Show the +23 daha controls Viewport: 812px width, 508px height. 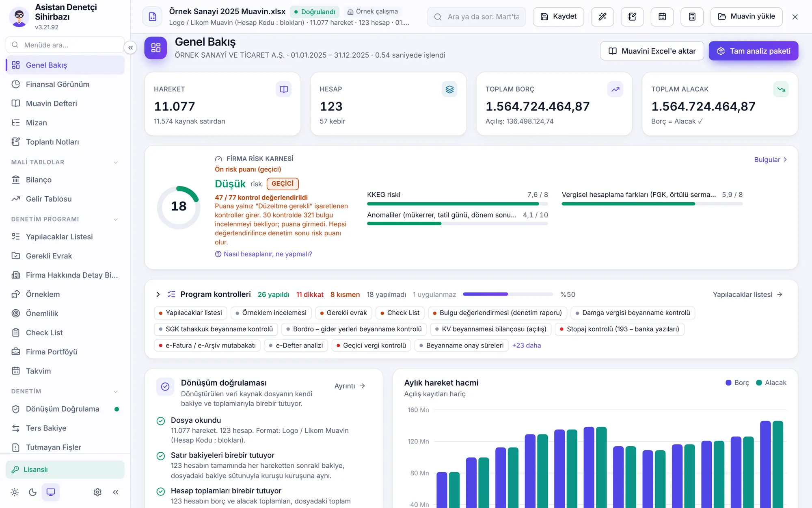[x=527, y=345]
